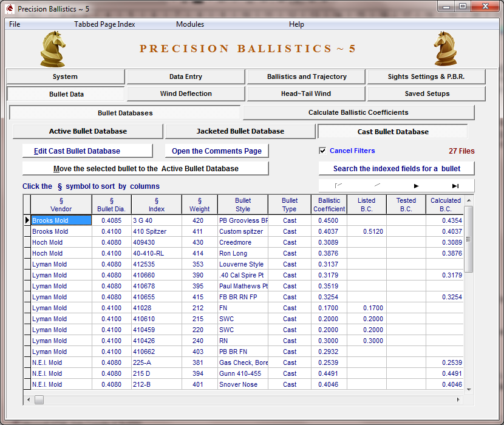
Task: Click the '27 Files' count label
Action: [461, 151]
